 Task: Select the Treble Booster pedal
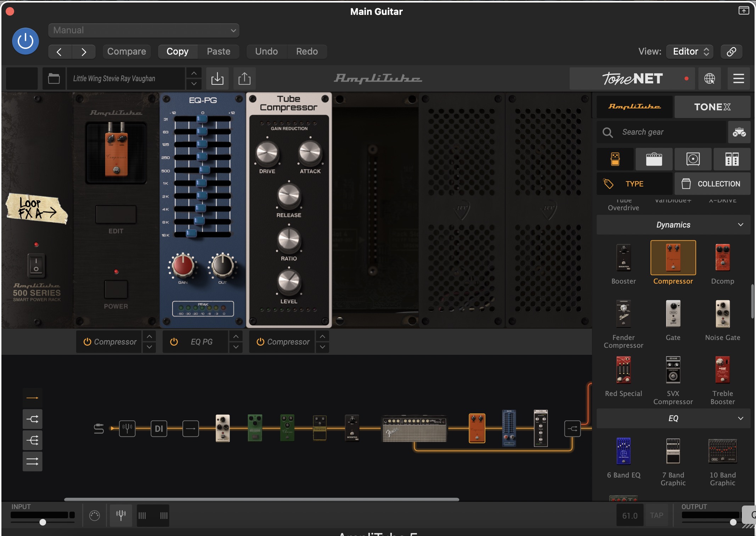(723, 370)
